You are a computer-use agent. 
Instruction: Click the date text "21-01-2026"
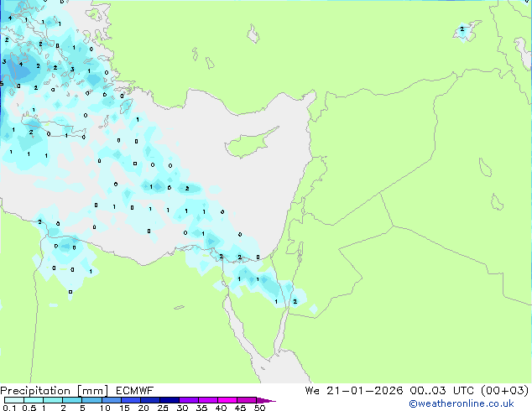click(364, 391)
